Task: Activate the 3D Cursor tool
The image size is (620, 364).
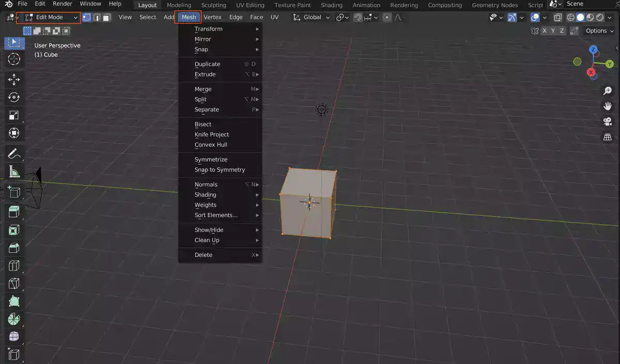Action: [x=14, y=59]
